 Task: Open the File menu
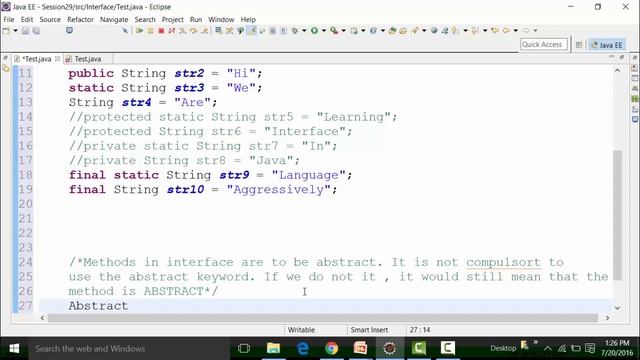point(9,19)
